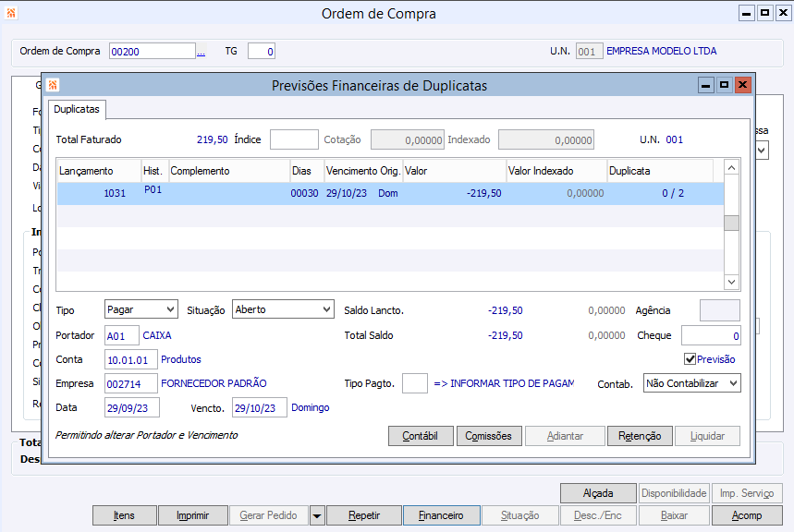Click the Contábil button
Viewport: 794px width, 532px height.
tap(421, 436)
